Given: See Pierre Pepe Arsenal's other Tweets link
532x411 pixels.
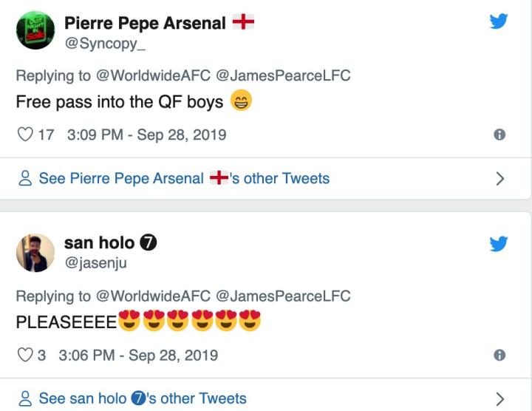Looking at the screenshot, I should 184,178.
